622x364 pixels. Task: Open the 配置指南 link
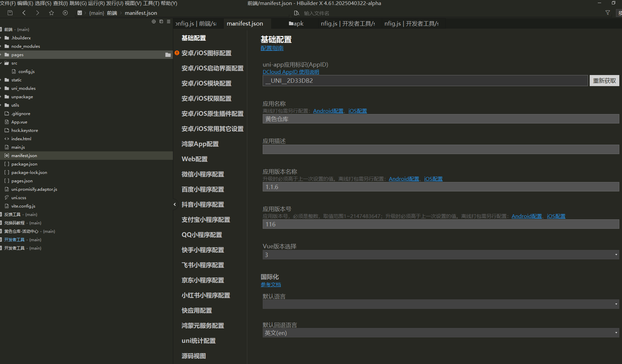pos(272,48)
